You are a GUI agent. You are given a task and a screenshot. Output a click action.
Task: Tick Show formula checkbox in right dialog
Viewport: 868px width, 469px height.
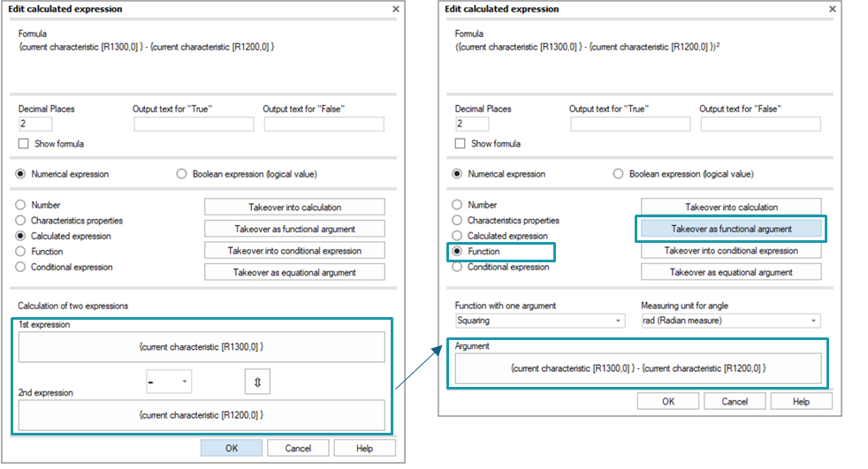pos(460,144)
